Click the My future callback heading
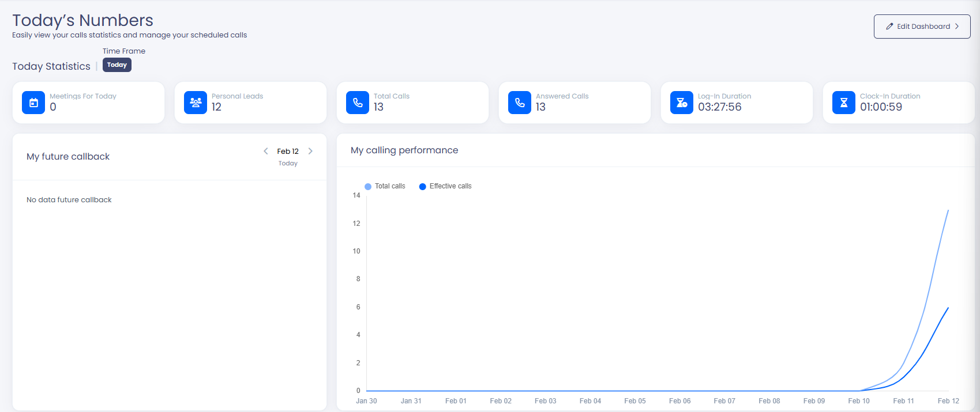Viewport: 980px width, 412px height. point(68,157)
